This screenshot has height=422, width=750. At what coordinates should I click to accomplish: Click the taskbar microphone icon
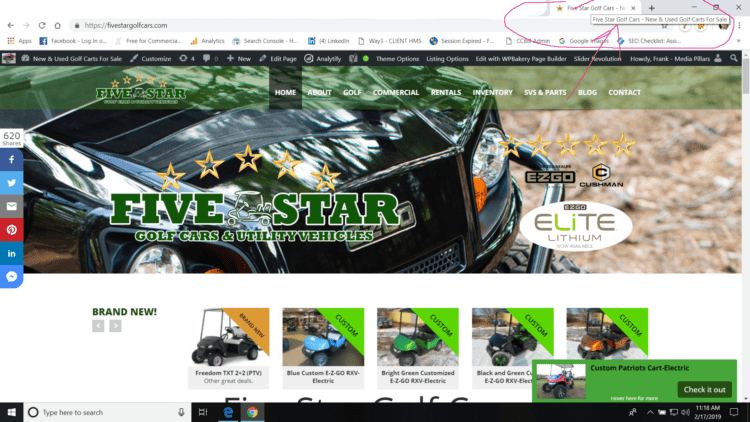[181, 412]
